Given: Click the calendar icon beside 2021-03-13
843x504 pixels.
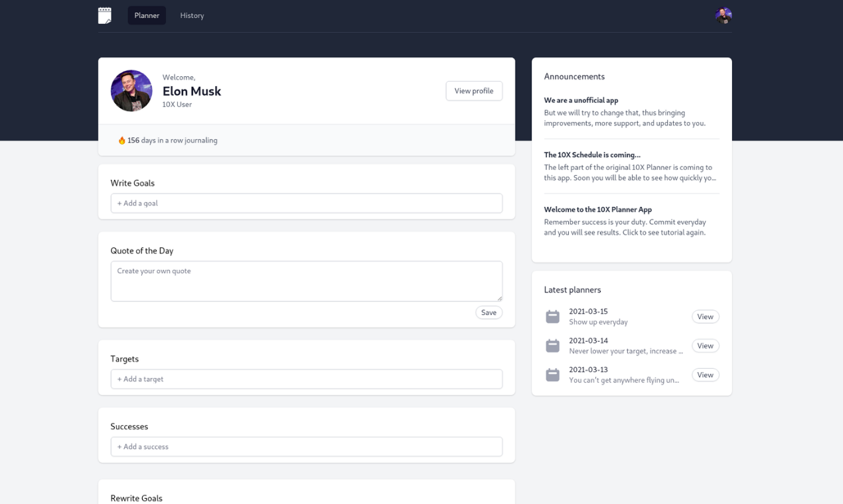Looking at the screenshot, I should pos(552,375).
